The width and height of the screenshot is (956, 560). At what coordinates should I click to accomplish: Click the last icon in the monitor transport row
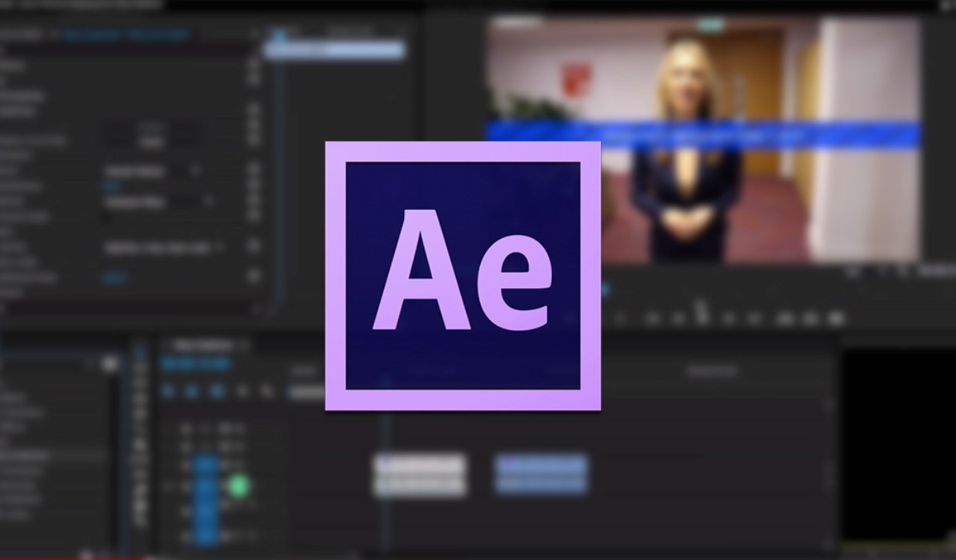(836, 318)
